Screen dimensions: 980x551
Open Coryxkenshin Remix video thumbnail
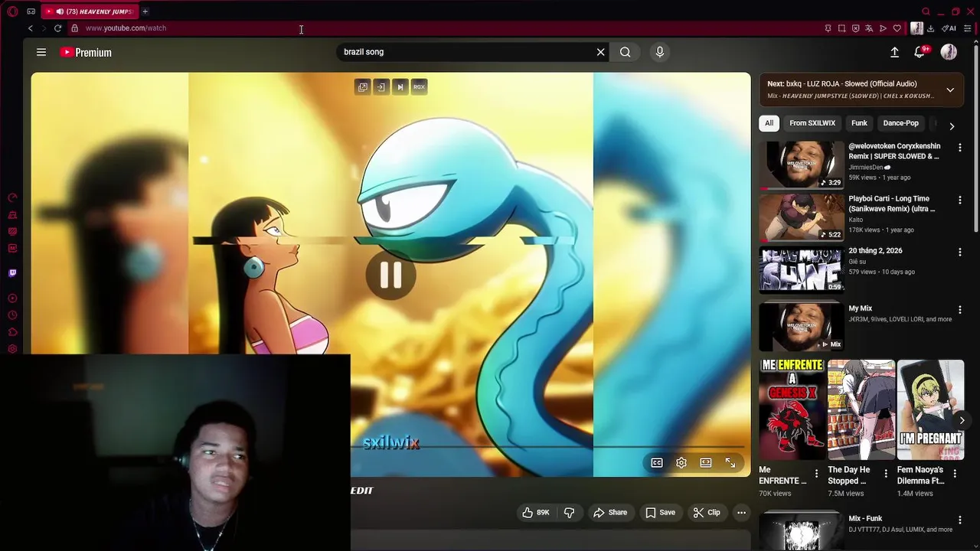802,165
